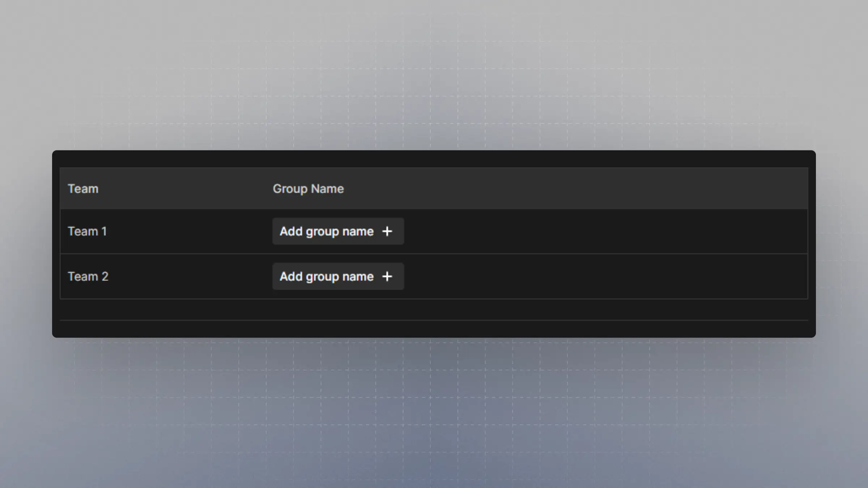This screenshot has height=488, width=868.
Task: Click the word "Add" in Team 1 button
Action: pyautogui.click(x=291, y=231)
